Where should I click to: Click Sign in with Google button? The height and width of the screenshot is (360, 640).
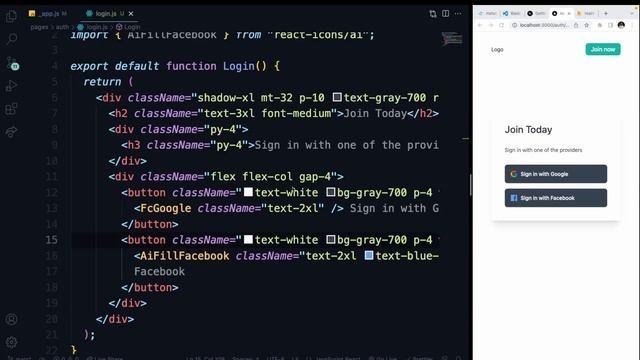(556, 174)
